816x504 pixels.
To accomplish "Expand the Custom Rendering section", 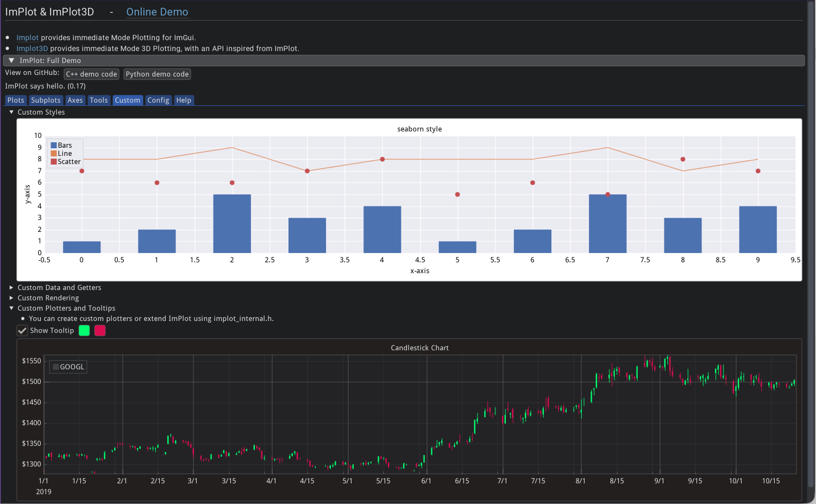I will [x=11, y=298].
